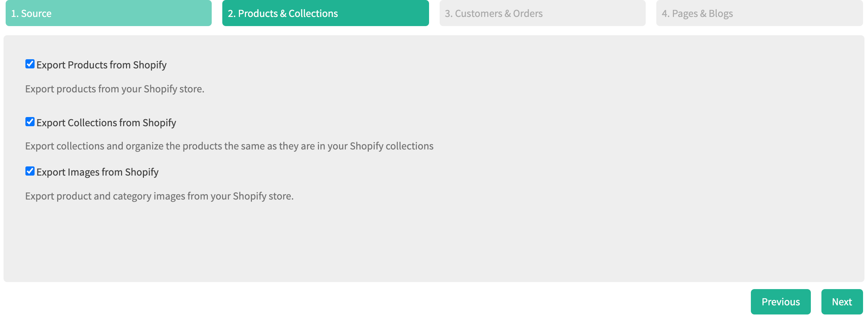
Task: Jump to the Pages & Blogs step
Action: (759, 13)
